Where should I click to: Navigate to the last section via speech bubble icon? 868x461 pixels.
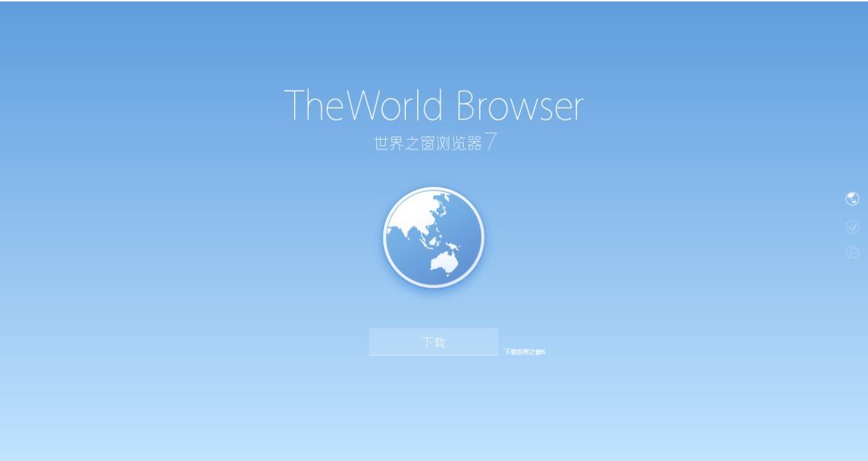pyautogui.click(x=852, y=253)
